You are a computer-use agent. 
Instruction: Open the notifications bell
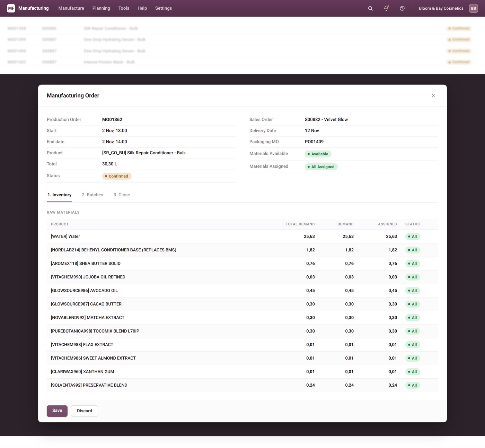coord(386,8)
